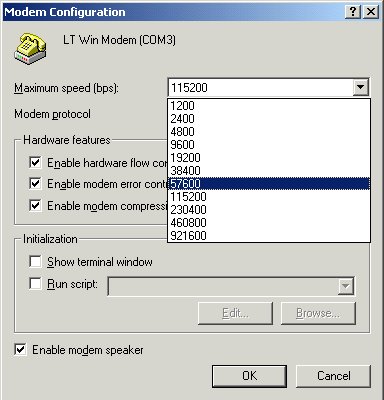The height and width of the screenshot is (400, 384).
Task: Click the disabled Edit button
Action: click(x=235, y=313)
